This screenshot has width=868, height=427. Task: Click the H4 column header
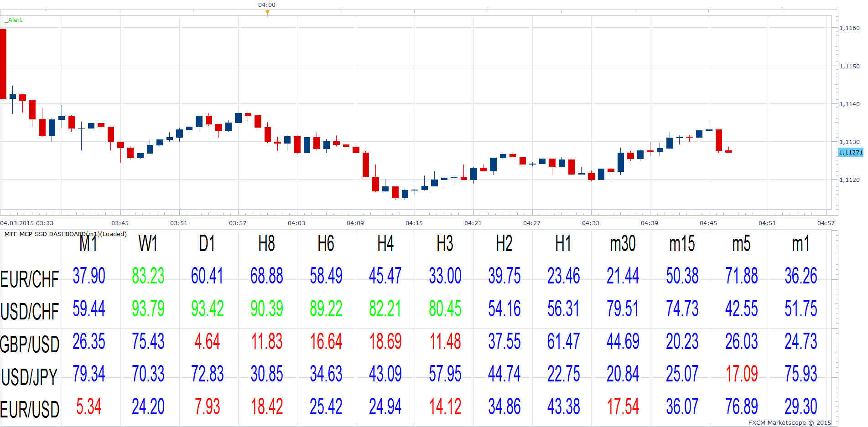point(385,243)
